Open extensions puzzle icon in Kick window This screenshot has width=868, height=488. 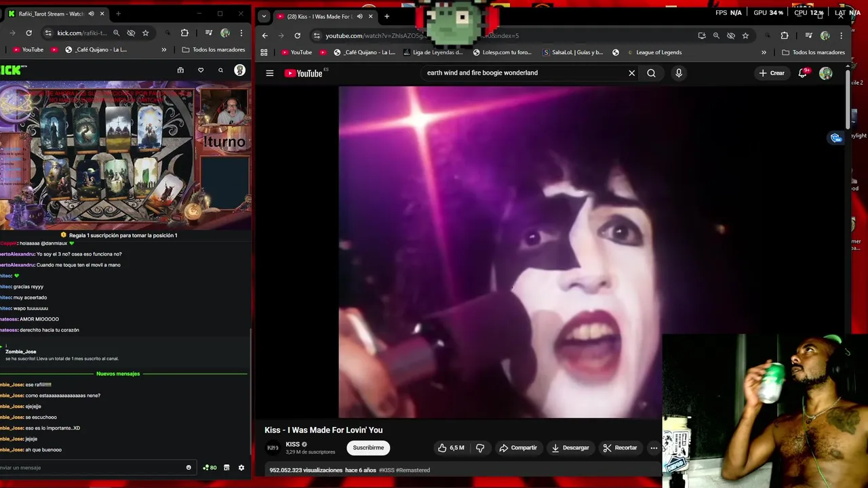[184, 33]
